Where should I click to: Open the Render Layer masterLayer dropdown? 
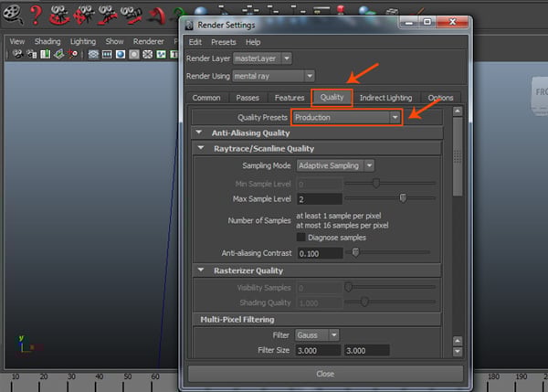click(262, 58)
